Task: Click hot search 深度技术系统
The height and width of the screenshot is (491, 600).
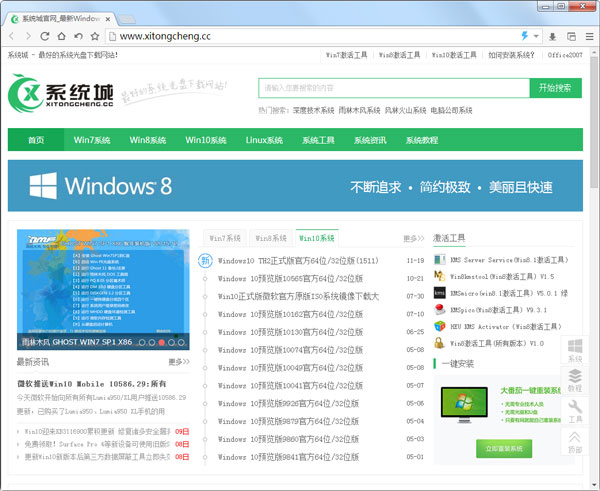Action: pyautogui.click(x=313, y=111)
